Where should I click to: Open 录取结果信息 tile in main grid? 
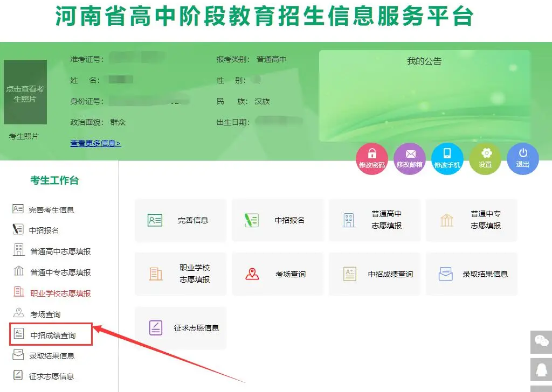(472, 274)
